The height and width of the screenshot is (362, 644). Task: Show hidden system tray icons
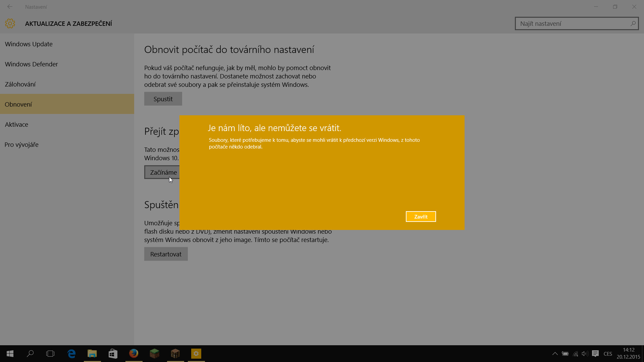(555, 354)
